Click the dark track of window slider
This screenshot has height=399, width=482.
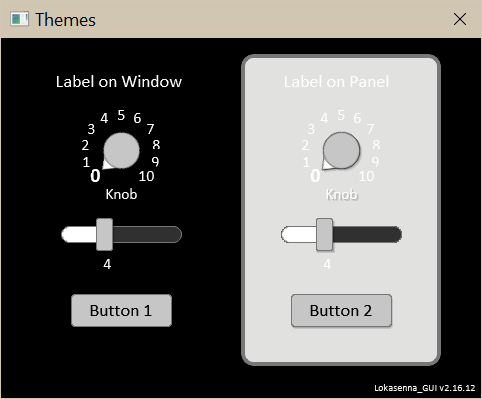pos(147,234)
